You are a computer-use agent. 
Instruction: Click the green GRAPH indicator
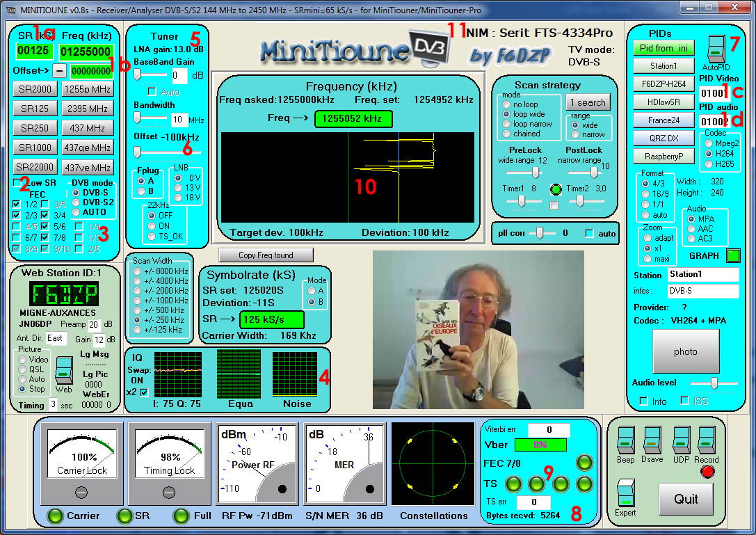(x=734, y=256)
